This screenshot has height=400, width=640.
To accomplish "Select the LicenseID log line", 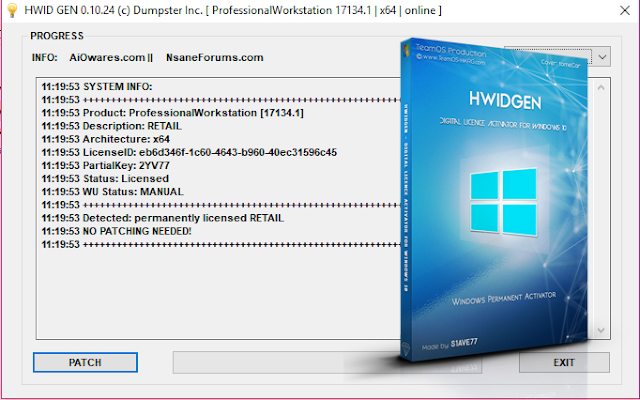I will point(189,152).
